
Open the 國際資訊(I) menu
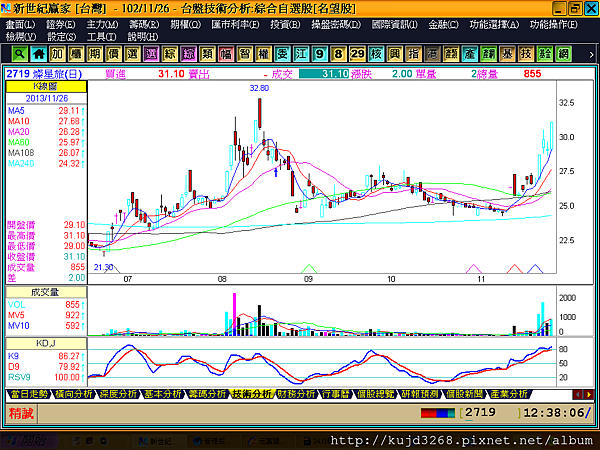(395, 25)
